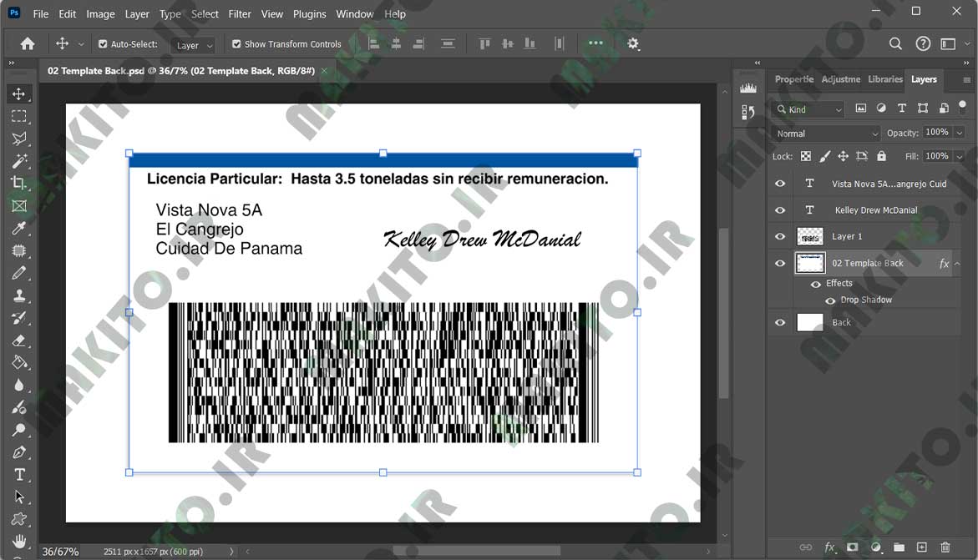Select the Rectangular Marquee tool
Viewport: 978px width, 560px height.
pos(18,116)
